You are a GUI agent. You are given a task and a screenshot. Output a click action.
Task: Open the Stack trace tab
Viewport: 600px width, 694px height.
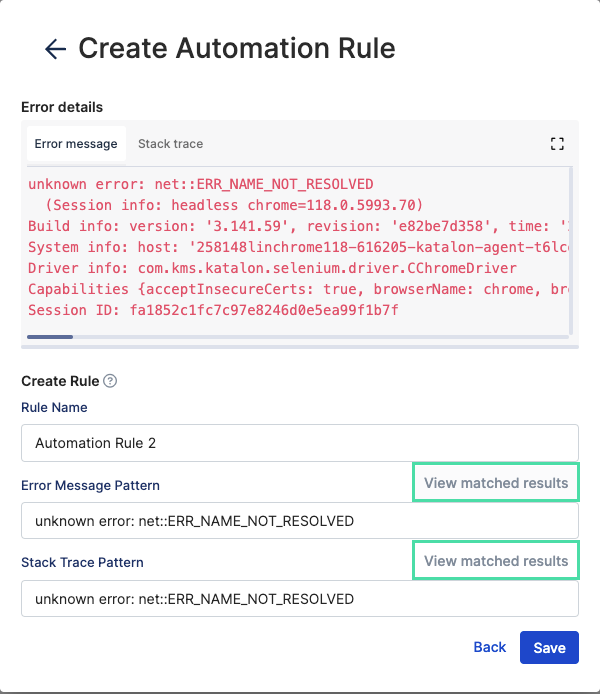[170, 144]
